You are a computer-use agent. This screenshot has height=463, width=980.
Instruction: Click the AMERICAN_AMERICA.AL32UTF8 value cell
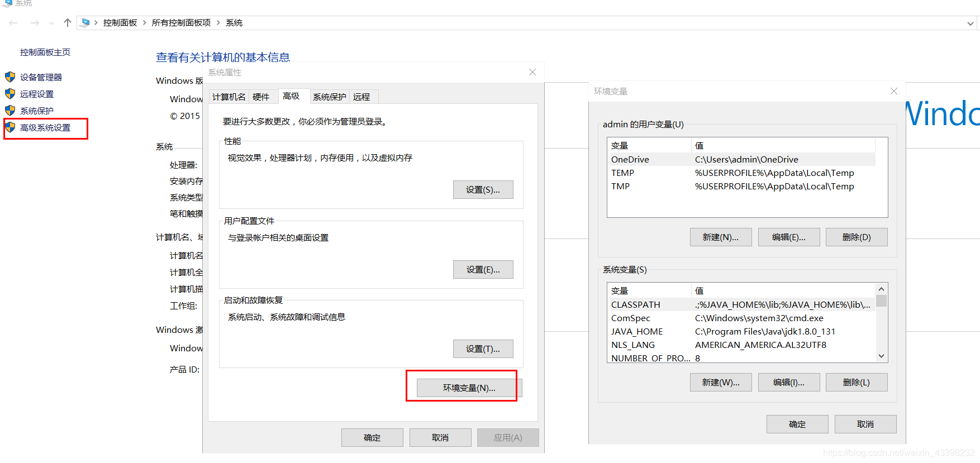point(760,345)
